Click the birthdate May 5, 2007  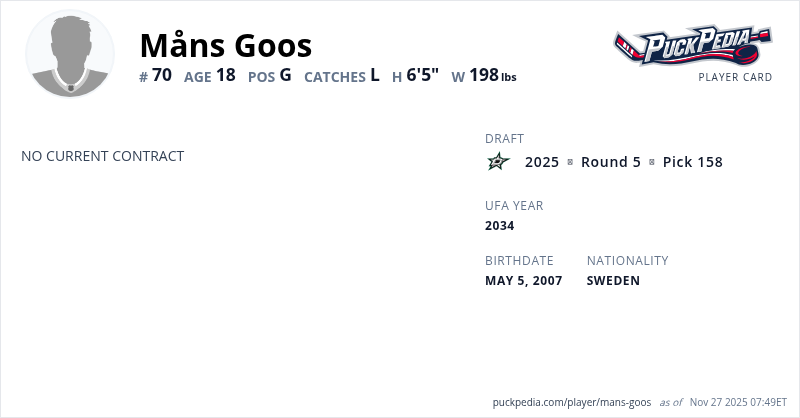click(524, 280)
